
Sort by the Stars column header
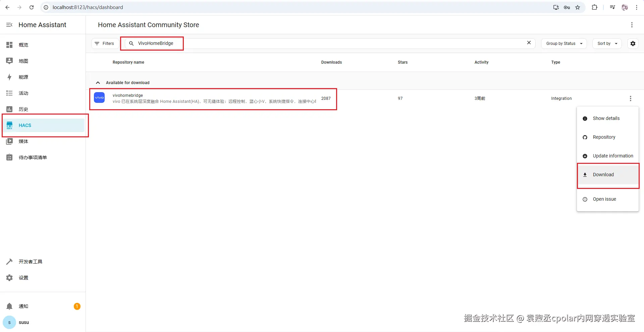[x=402, y=62]
